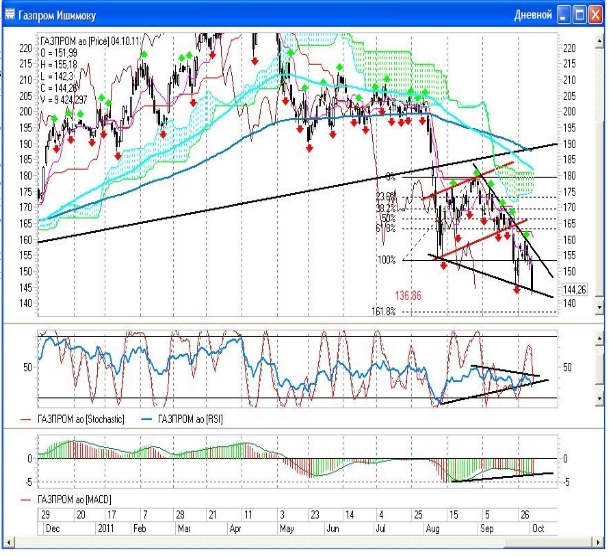This screenshot has height=556, width=609.
Task: Click the Apr month label on the time axis
Action: 235,528
